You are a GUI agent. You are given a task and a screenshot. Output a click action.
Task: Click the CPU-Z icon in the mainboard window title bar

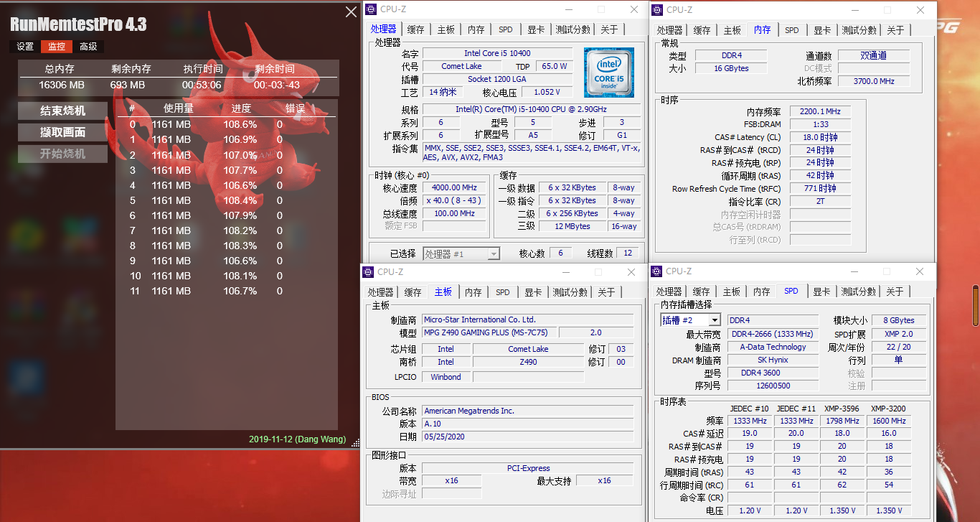tap(368, 272)
